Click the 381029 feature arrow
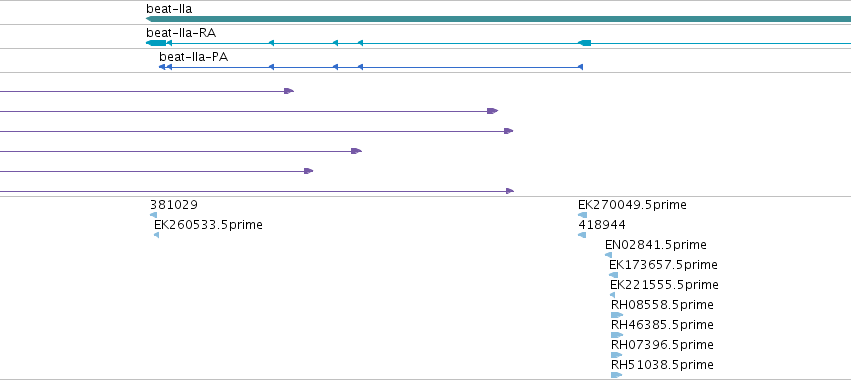 pyautogui.click(x=153, y=215)
